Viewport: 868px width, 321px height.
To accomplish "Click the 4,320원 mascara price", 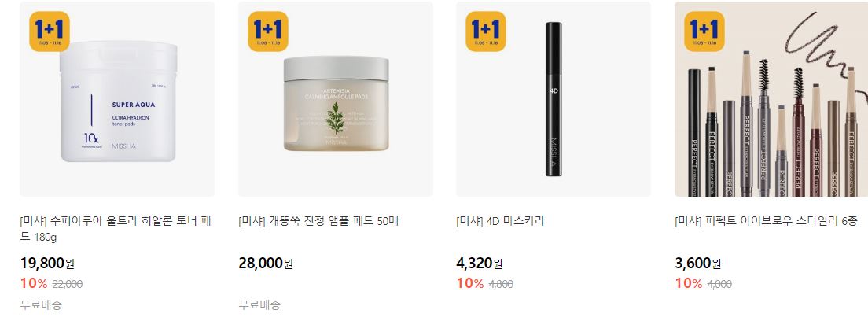I will [x=480, y=264].
